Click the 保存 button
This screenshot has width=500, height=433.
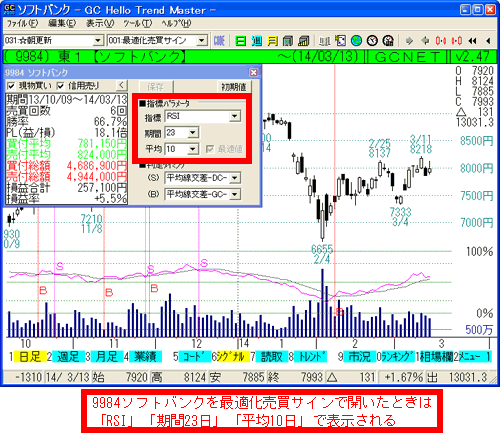pyautogui.click(x=156, y=87)
